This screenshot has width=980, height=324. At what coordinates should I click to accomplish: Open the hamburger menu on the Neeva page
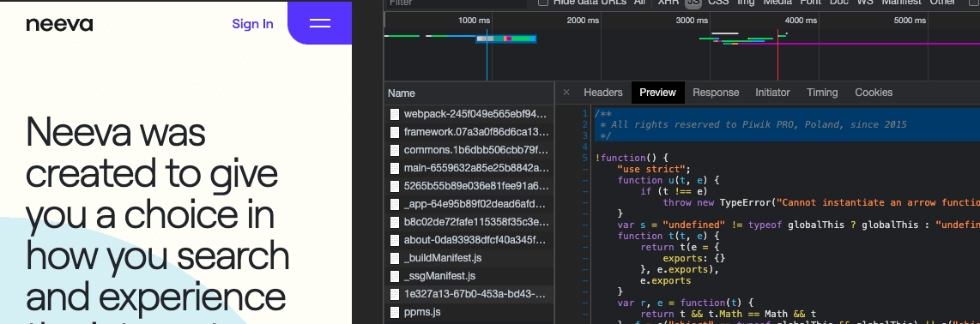tap(320, 24)
